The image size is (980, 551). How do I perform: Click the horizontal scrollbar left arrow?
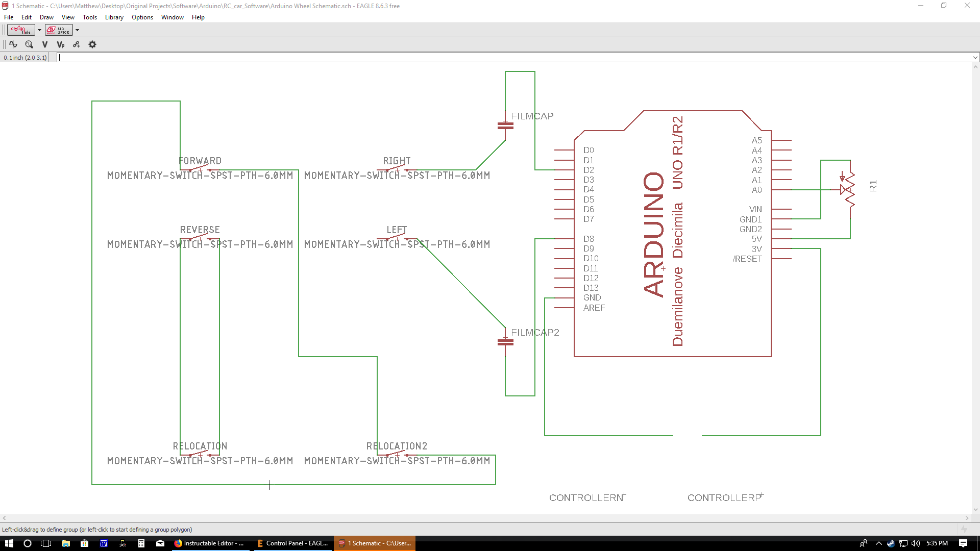point(4,518)
